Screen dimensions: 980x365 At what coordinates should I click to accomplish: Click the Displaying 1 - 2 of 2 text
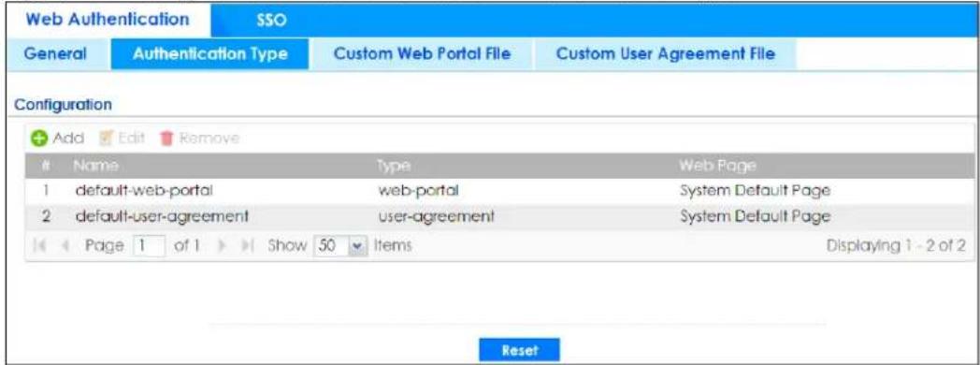point(896,246)
